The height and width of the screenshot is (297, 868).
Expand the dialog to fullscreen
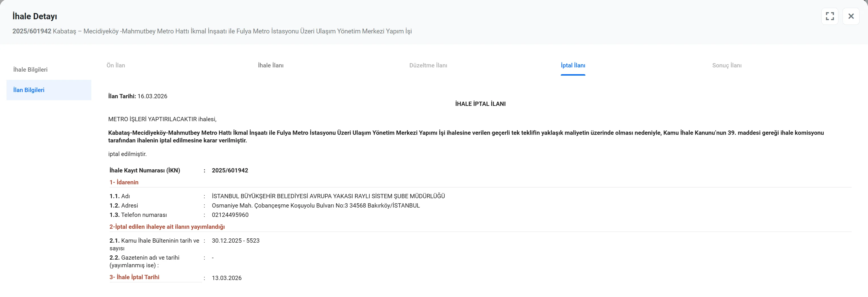830,16
